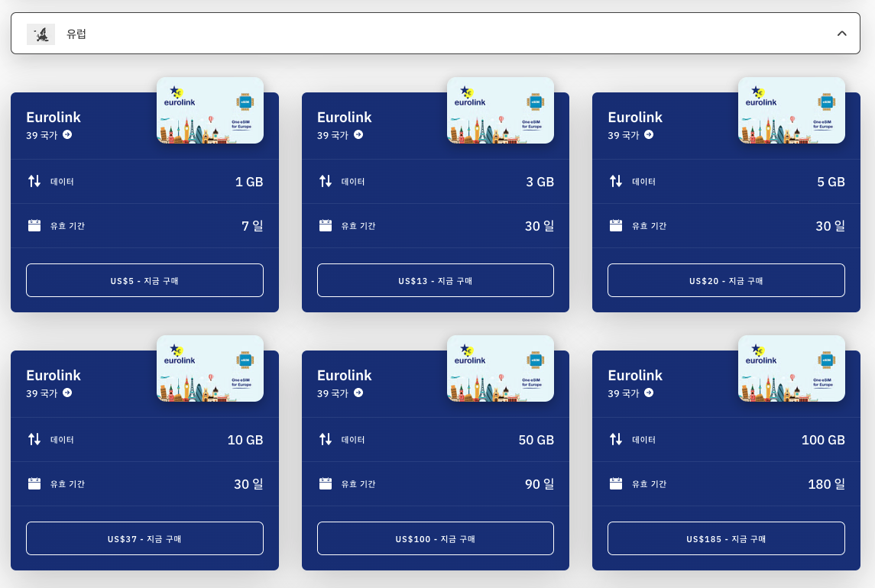Image resolution: width=875 pixels, height=588 pixels.
Task: Open country list arrow on 50 GB card
Action: tap(358, 393)
